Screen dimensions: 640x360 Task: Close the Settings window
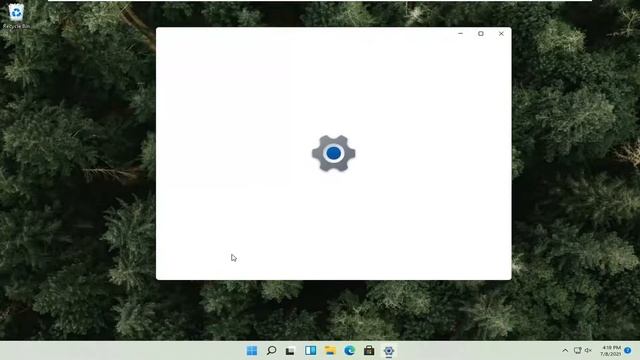click(x=501, y=33)
